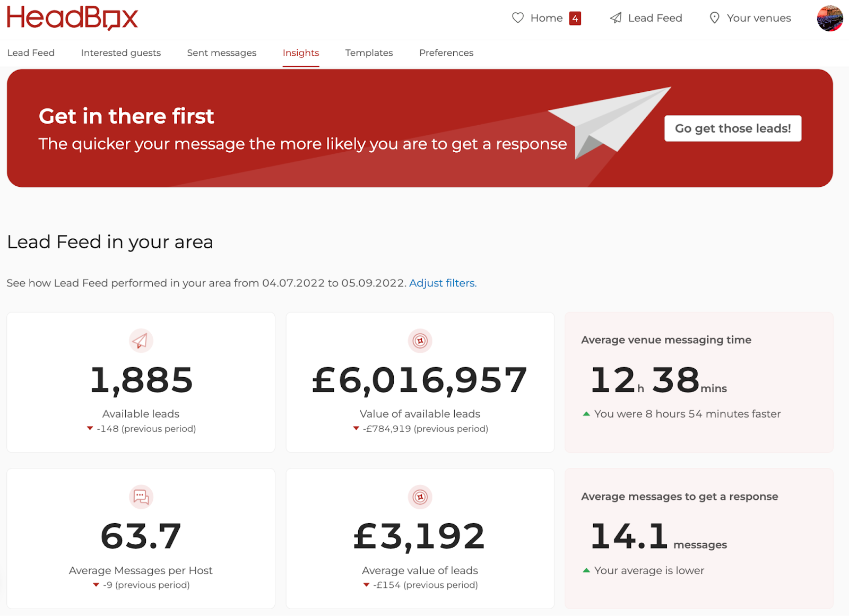The height and width of the screenshot is (616, 849).
Task: Click the Go get those leads! button
Action: tap(733, 128)
